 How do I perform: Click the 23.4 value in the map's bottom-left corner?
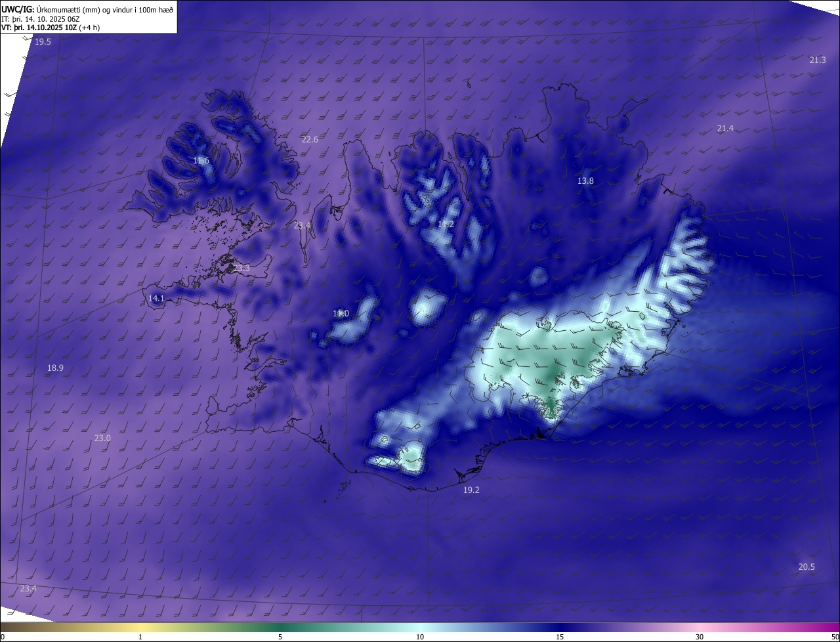28,589
